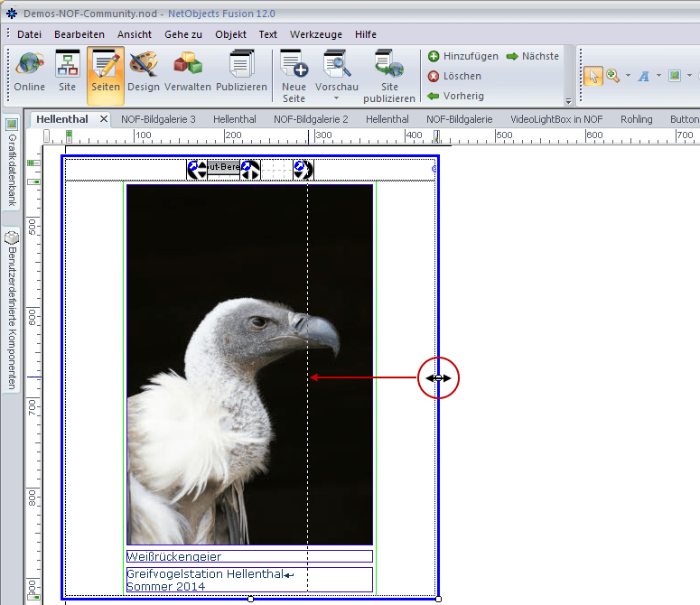Go to Vorherig page

coord(455,96)
